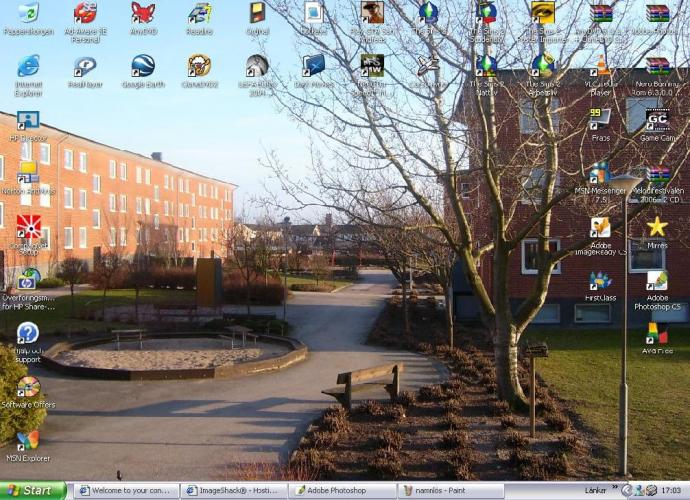
Task: Launch Ad-Aware SE Personal shortcut
Action: 86,14
